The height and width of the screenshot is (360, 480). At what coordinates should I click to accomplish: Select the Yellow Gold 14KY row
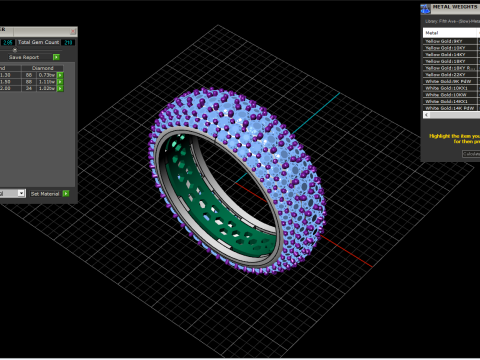click(450, 55)
